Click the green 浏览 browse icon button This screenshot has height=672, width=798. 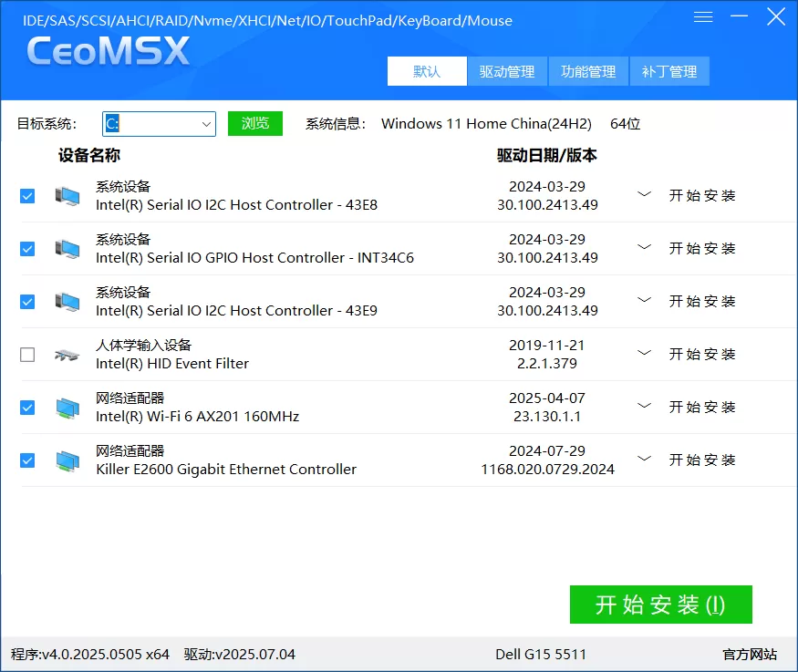tap(255, 123)
